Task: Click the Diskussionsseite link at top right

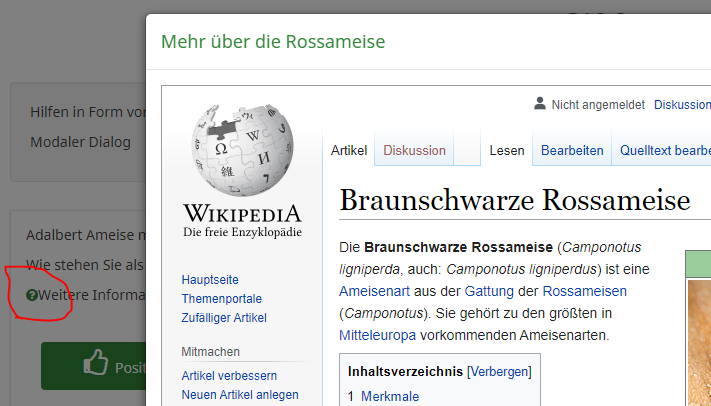Action: coord(682,104)
